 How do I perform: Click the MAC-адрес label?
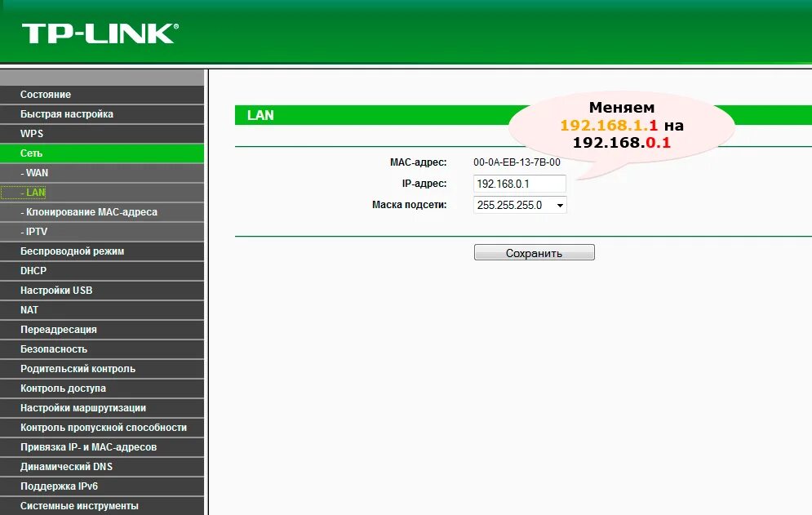pyautogui.click(x=418, y=162)
